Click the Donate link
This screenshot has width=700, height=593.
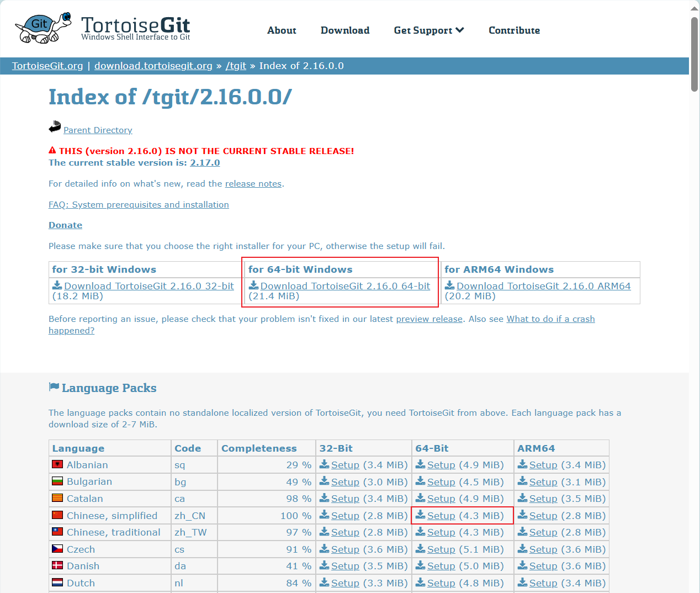click(x=65, y=225)
